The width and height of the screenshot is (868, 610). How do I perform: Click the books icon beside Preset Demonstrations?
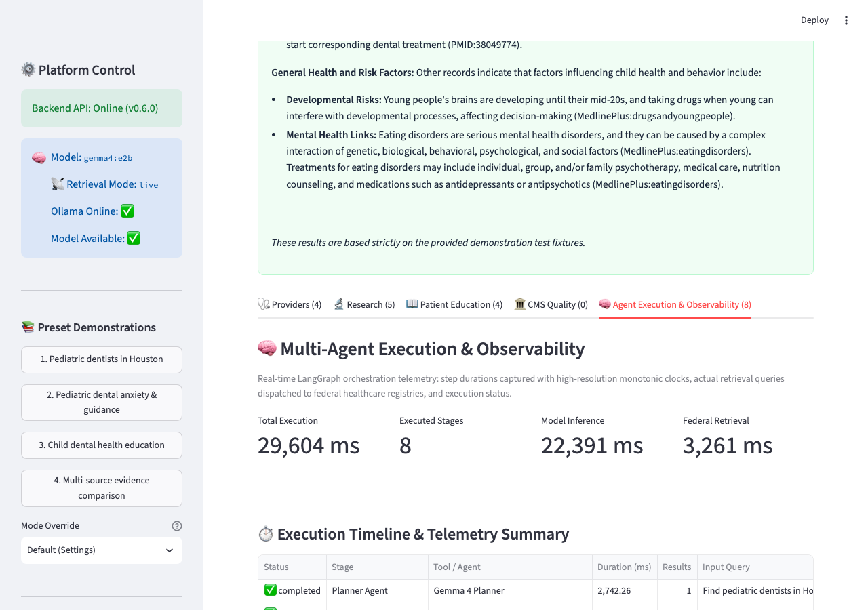[28, 327]
